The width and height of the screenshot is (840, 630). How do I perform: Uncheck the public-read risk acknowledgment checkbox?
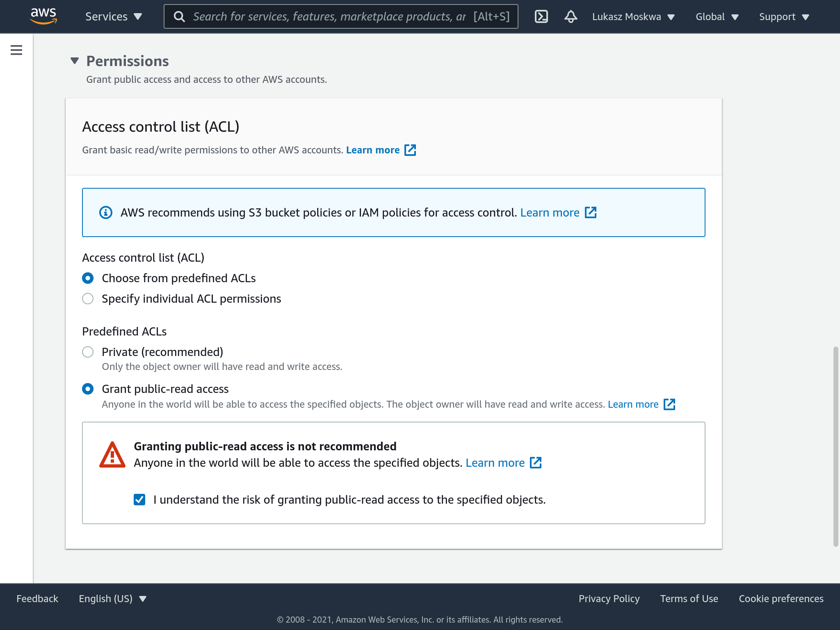(x=139, y=500)
